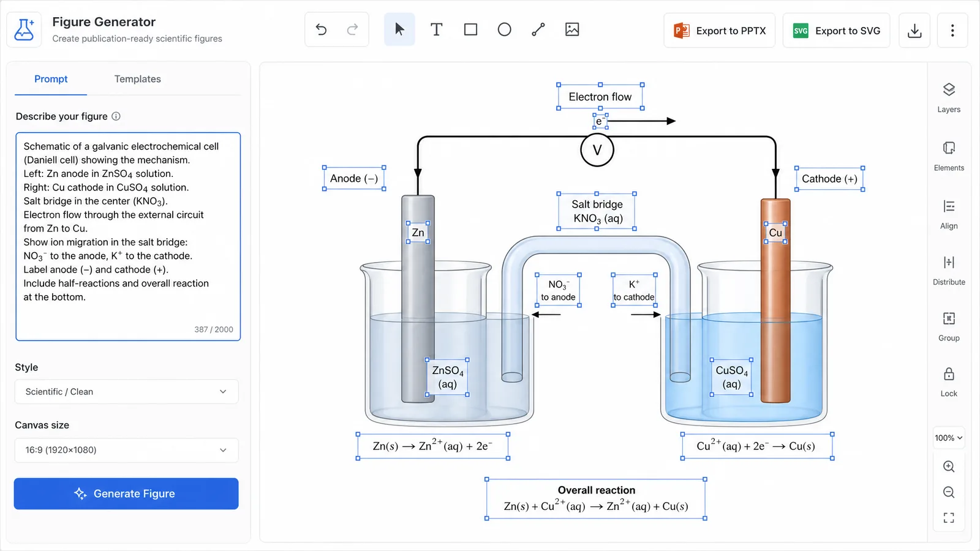Click the Generate Figure button
This screenshot has width=980, height=551.
126,493
